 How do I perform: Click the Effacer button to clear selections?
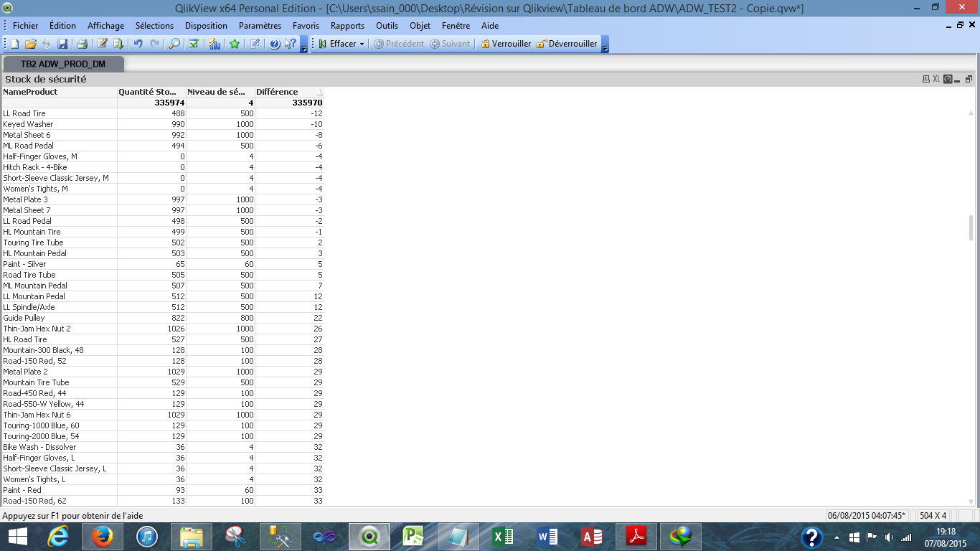(x=336, y=44)
